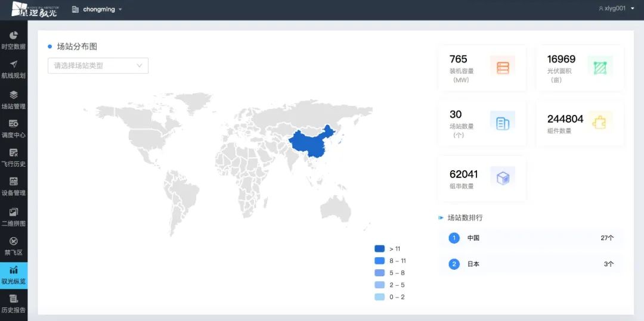Expand the 请选择场站类型 station type dropdown
Image resolution: width=644 pixels, height=321 pixels.
98,66
